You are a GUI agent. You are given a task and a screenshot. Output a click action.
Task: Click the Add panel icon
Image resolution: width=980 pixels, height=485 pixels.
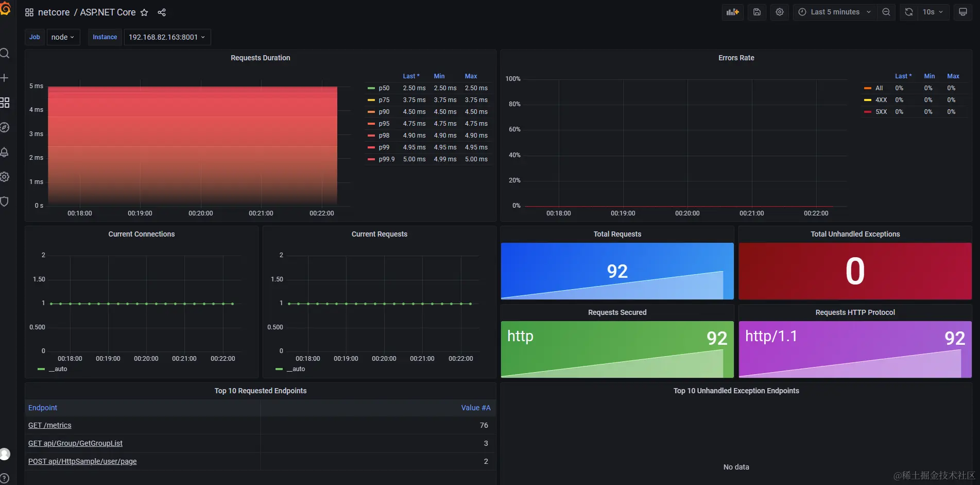(732, 12)
